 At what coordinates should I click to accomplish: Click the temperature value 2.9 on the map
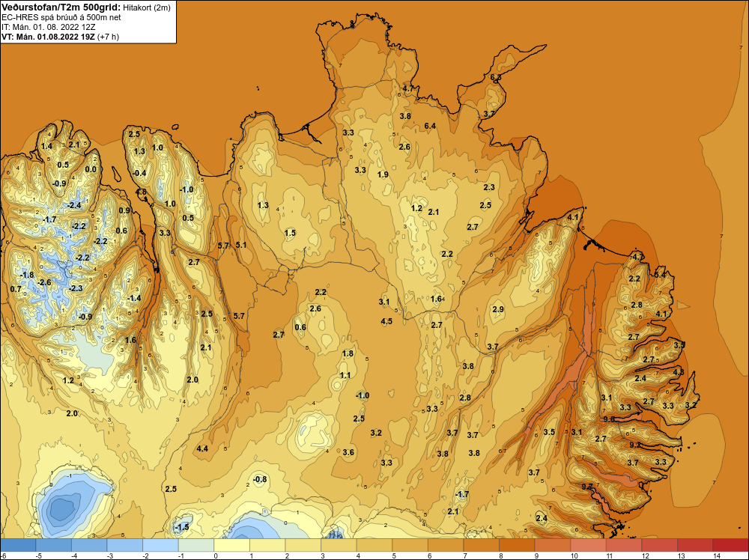498,309
